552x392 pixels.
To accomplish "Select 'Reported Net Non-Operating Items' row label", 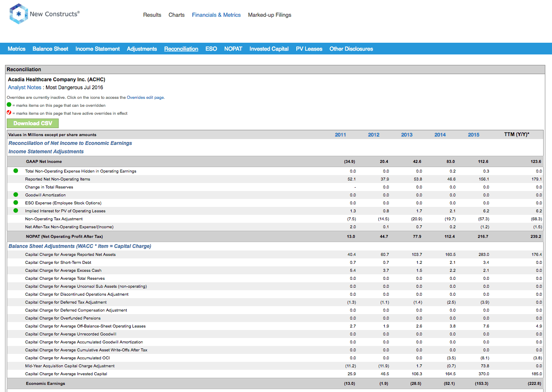I will pos(57,179).
